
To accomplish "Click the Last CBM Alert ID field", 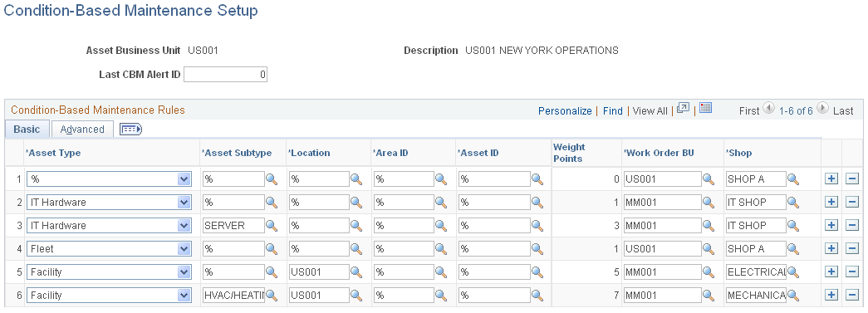I will coord(225,74).
